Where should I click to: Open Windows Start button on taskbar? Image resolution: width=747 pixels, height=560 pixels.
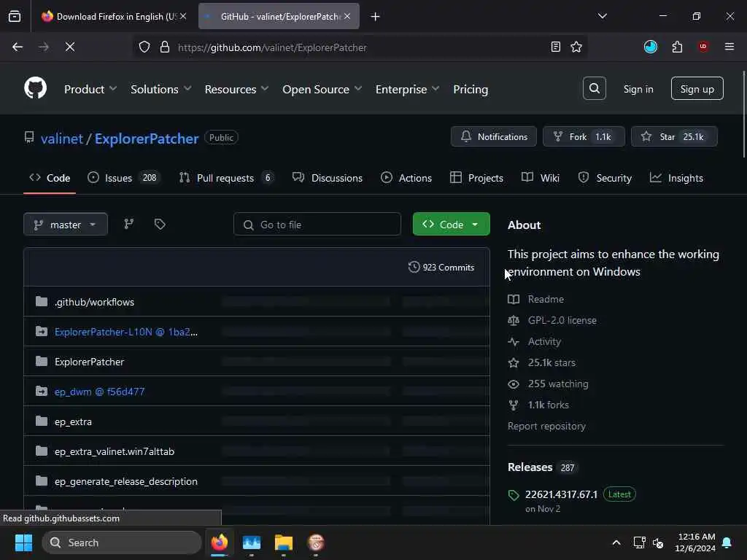coord(23,542)
